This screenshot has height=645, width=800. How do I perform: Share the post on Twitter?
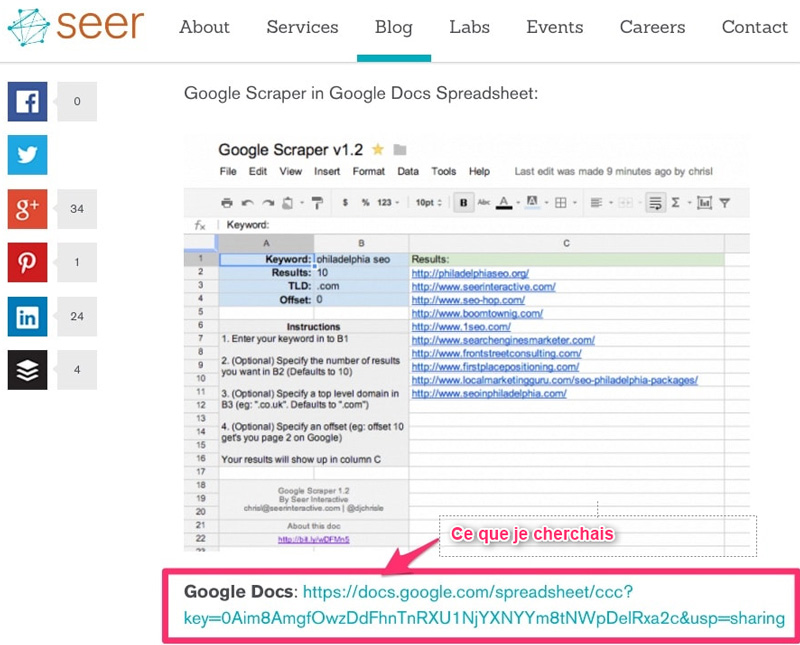point(28,155)
